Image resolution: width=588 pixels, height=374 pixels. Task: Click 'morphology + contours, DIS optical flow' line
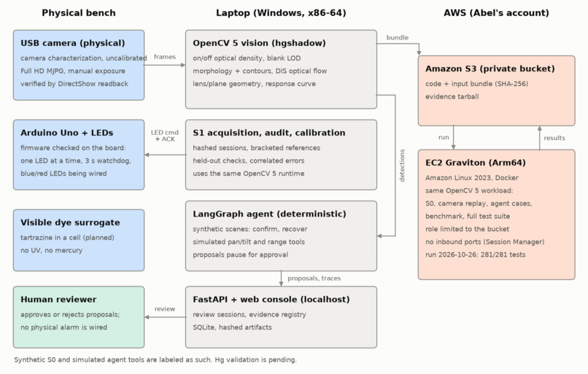260,71
